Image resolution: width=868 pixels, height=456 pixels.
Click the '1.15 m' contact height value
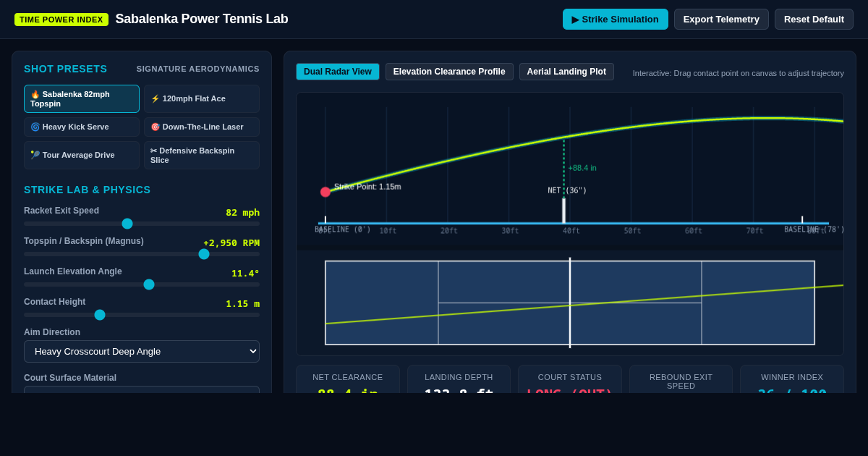point(242,304)
